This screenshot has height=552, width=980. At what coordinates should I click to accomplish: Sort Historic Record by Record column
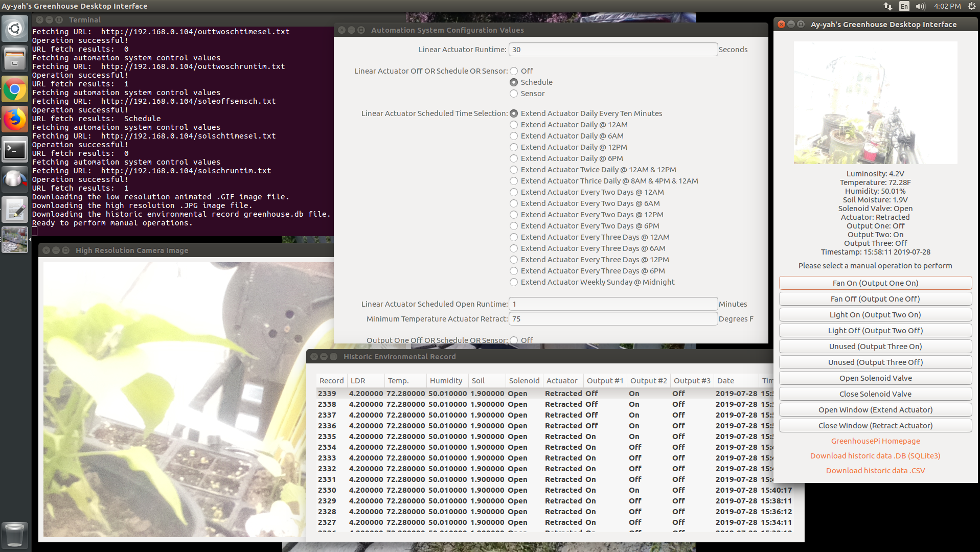(331, 381)
